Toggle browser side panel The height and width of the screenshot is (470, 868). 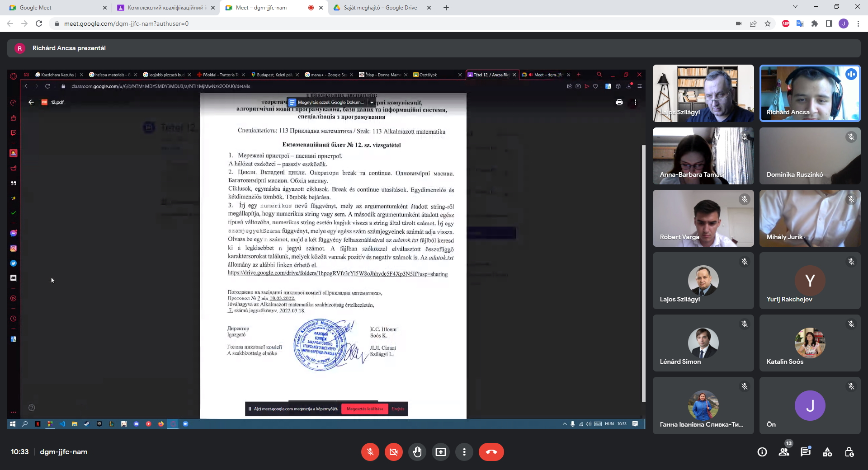829,23
